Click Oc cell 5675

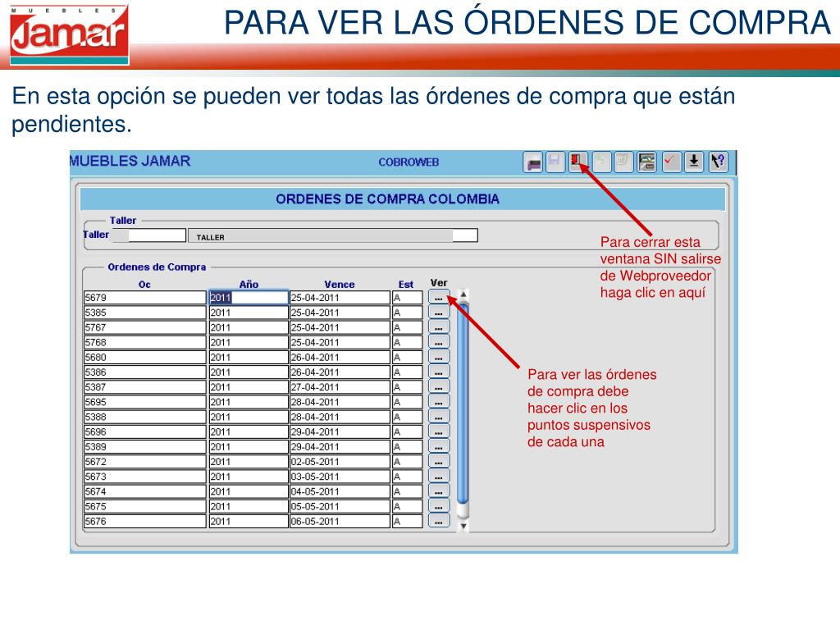[x=144, y=507]
